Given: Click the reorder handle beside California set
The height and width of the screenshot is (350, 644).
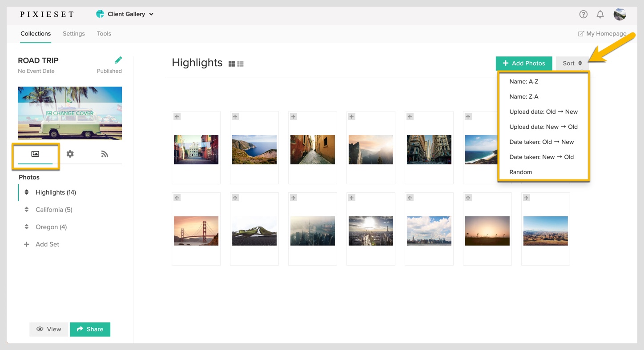Looking at the screenshot, I should (x=27, y=210).
